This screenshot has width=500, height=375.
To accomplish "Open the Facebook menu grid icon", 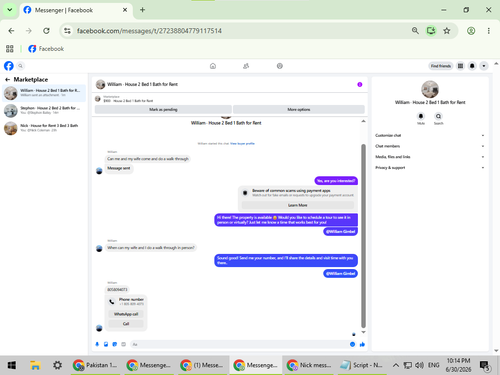I will 460,66.
